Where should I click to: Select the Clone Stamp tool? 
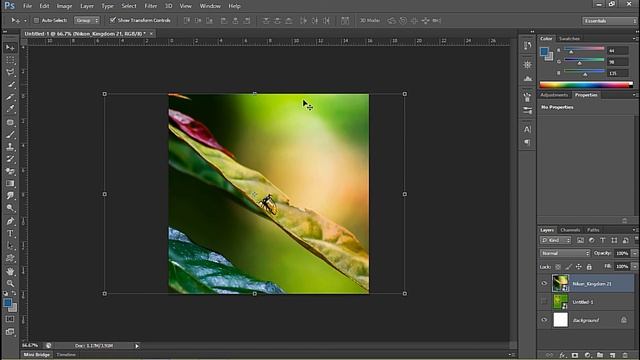point(10,147)
